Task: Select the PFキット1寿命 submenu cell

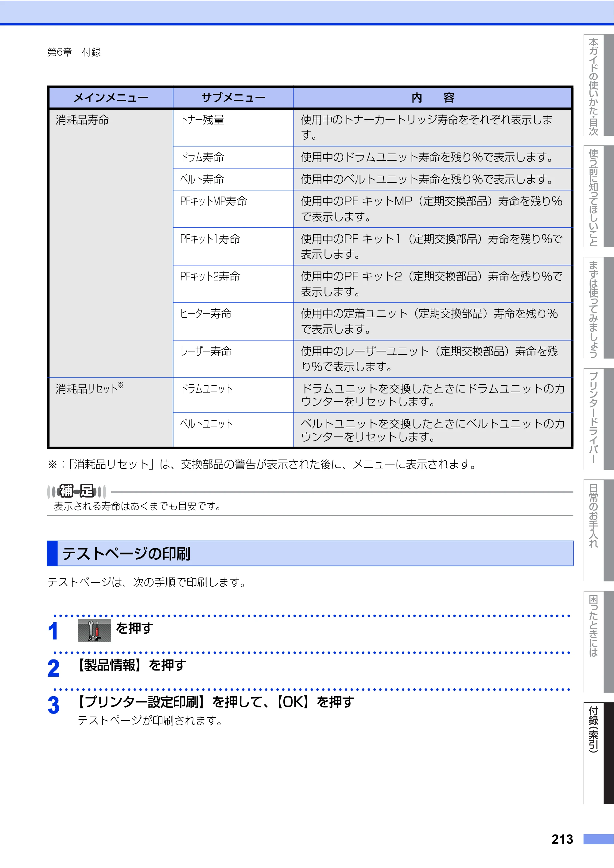Action: point(233,246)
